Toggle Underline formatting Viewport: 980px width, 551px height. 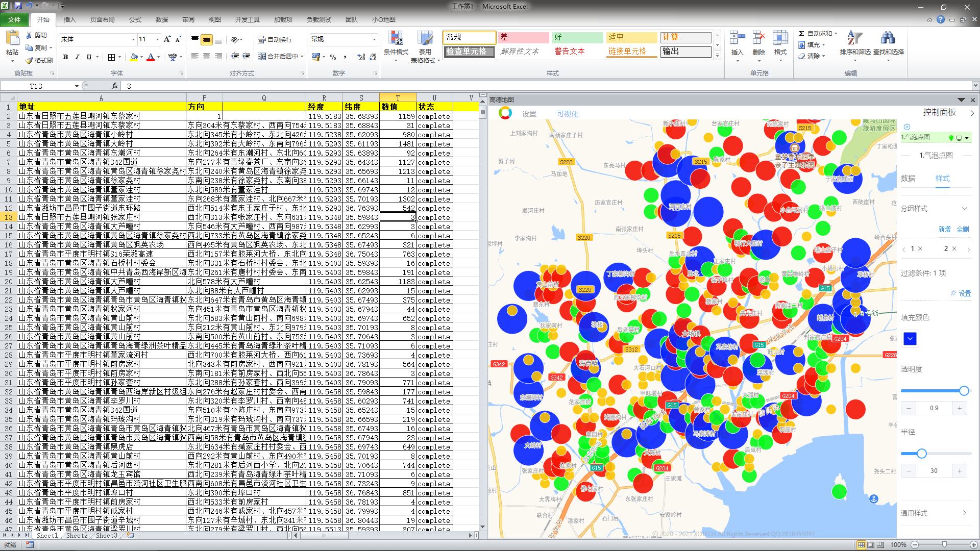pos(89,57)
